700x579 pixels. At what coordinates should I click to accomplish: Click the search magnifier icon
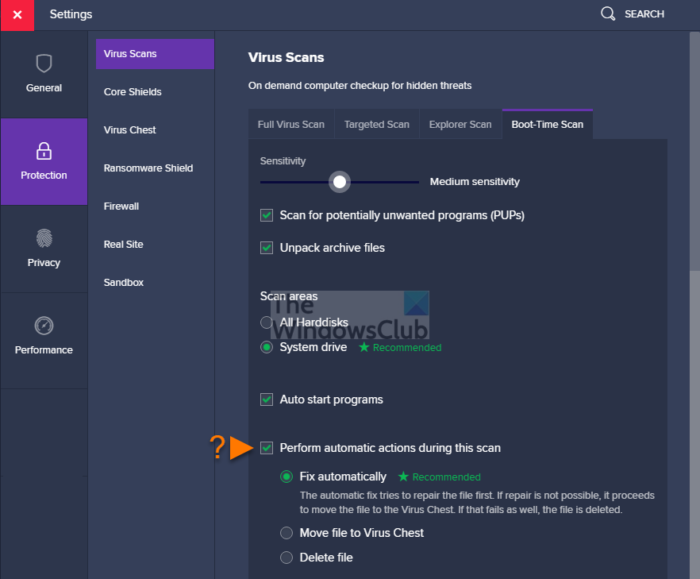pos(608,14)
